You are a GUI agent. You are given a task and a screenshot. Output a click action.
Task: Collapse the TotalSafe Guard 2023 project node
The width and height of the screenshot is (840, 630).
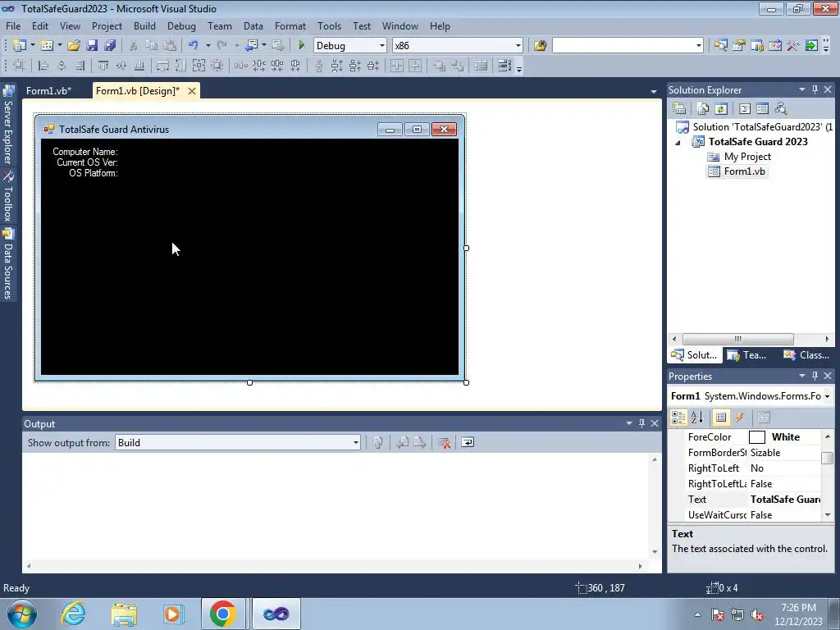point(678,142)
